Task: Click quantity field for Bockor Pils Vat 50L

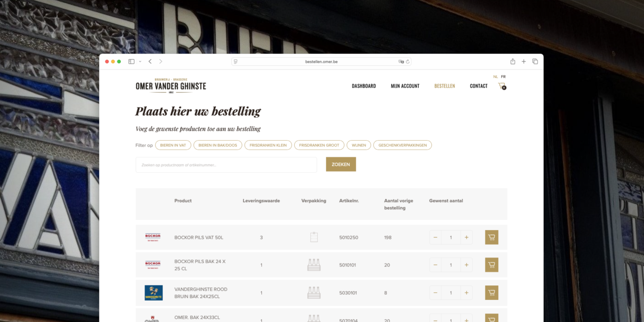Action: (x=451, y=237)
